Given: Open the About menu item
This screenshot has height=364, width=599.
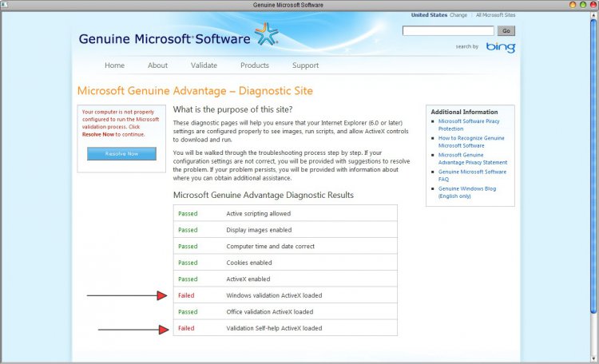Looking at the screenshot, I should tap(158, 65).
